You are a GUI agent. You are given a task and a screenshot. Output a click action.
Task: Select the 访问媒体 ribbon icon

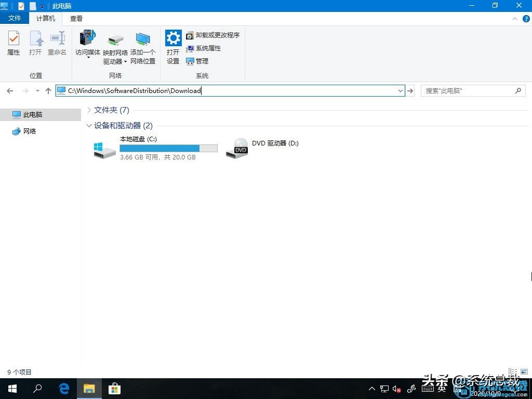click(x=87, y=44)
